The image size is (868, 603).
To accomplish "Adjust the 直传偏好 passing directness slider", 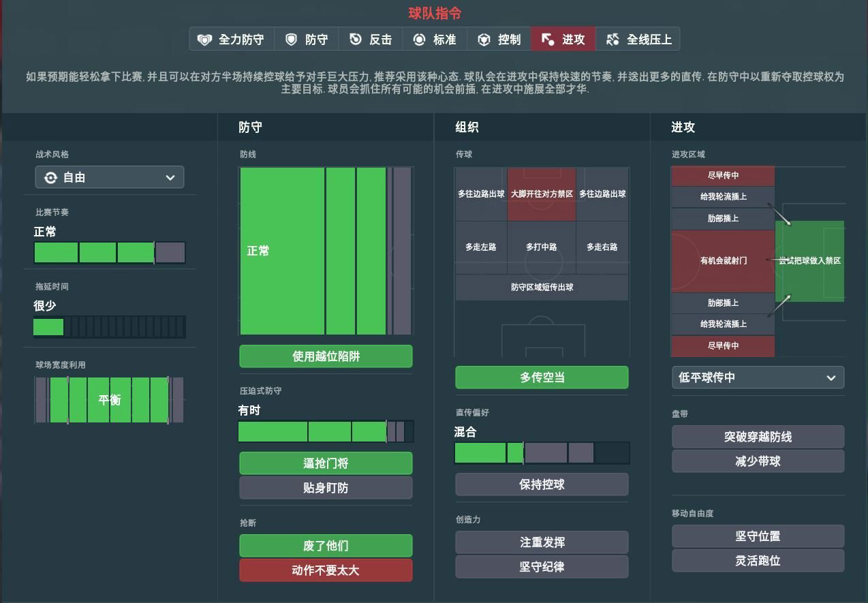I will (x=542, y=453).
